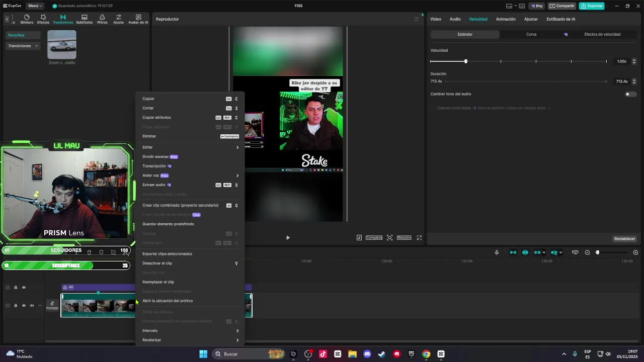Zoom in timeline with plus icon
This screenshot has width=644, height=362.
(x=635, y=252)
